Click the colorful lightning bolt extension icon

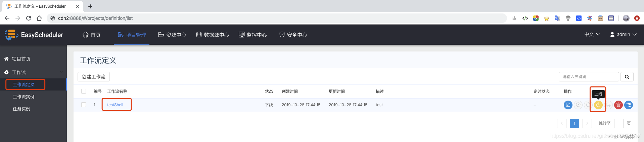tap(536, 18)
